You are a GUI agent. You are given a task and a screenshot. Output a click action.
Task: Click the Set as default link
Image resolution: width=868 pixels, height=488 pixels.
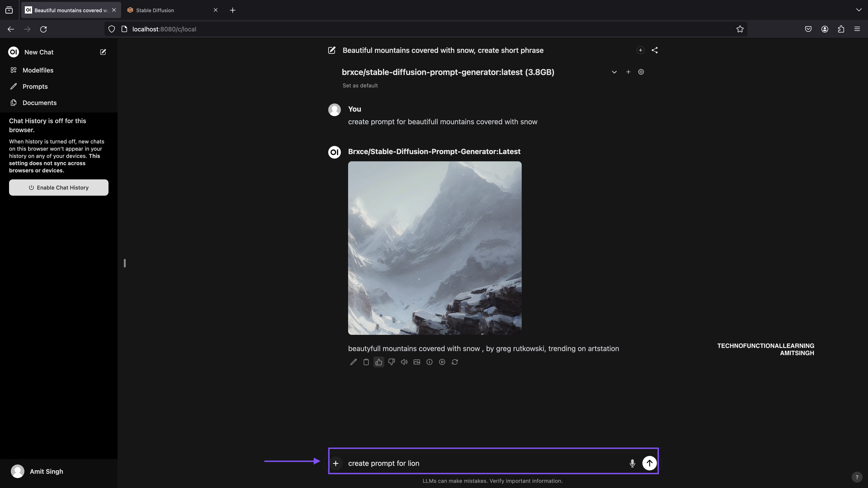click(x=360, y=86)
